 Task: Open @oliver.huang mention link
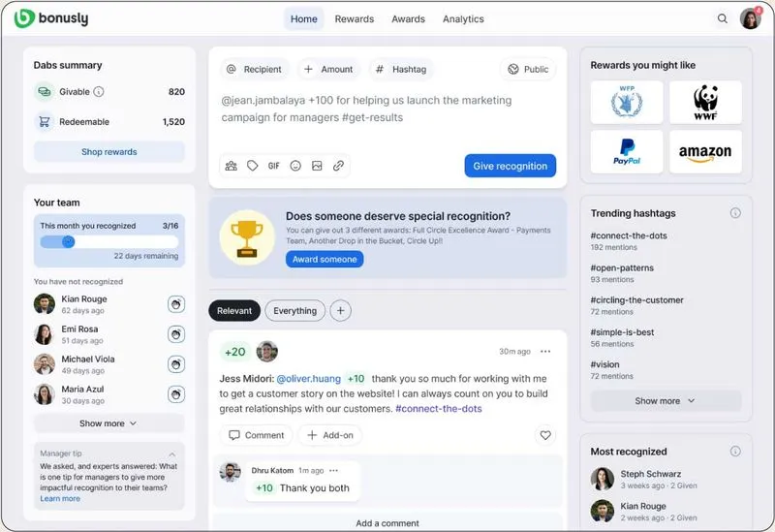308,378
